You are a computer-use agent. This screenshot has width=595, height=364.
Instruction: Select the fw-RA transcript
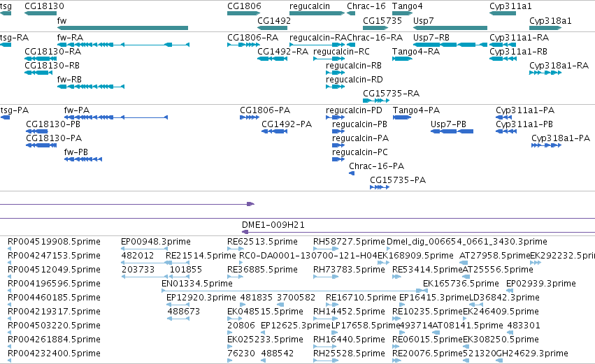pyautogui.click(x=123, y=45)
